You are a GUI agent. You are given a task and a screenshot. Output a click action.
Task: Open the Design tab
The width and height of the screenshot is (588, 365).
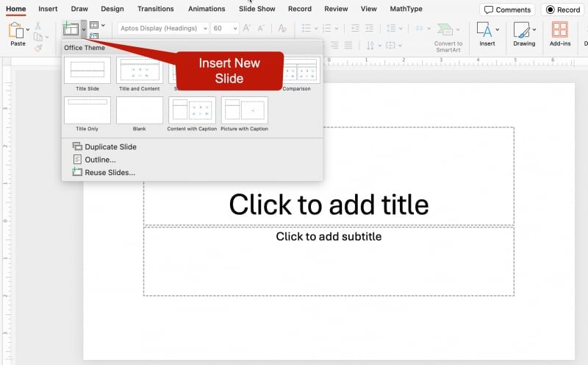point(112,9)
